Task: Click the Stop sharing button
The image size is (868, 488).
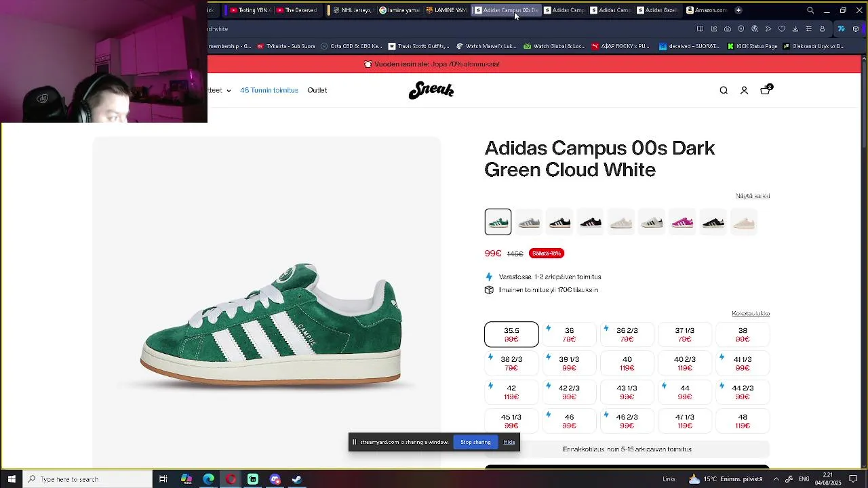Action: click(475, 442)
